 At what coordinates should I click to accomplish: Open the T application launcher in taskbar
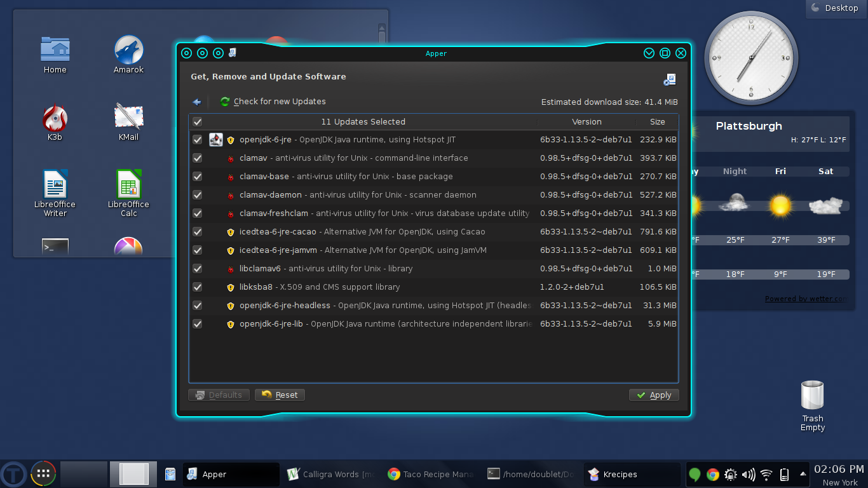tap(13, 474)
